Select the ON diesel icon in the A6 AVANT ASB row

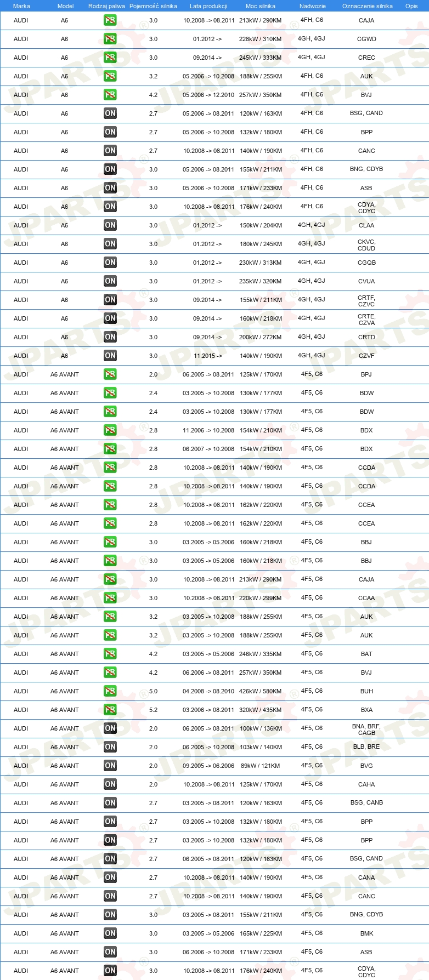click(x=110, y=952)
